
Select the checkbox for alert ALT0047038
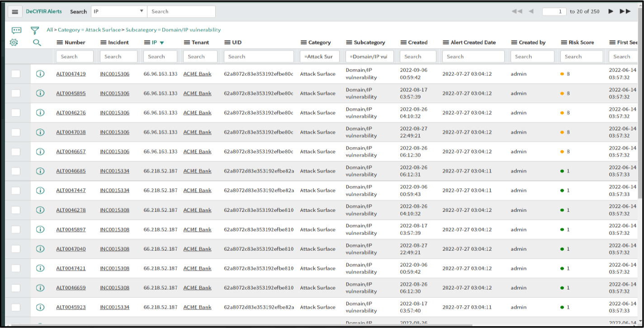[16, 132]
